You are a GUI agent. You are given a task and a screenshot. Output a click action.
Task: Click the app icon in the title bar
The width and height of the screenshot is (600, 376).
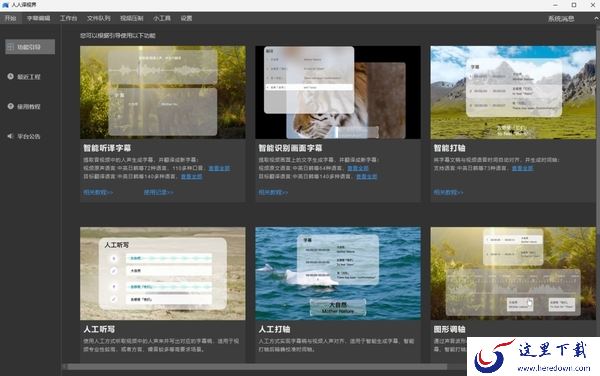(x=5, y=5)
